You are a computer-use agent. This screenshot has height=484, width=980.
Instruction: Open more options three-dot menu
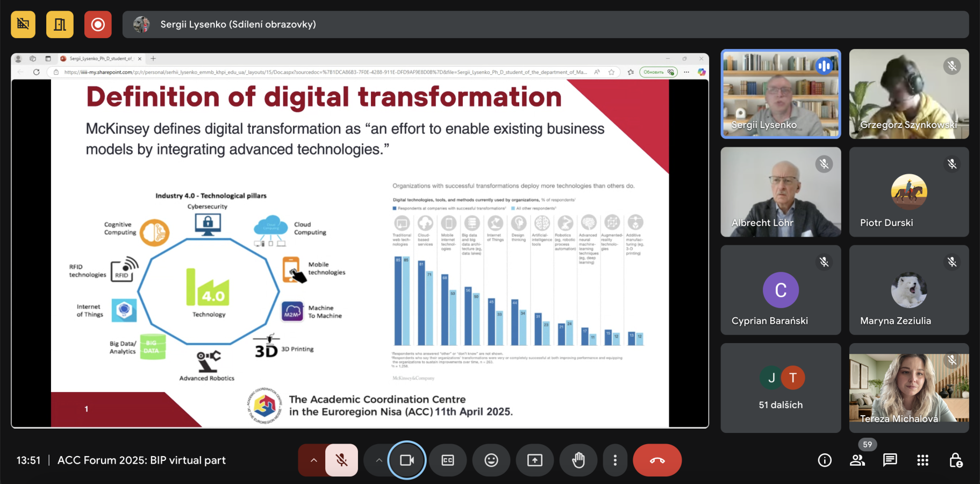(x=615, y=460)
